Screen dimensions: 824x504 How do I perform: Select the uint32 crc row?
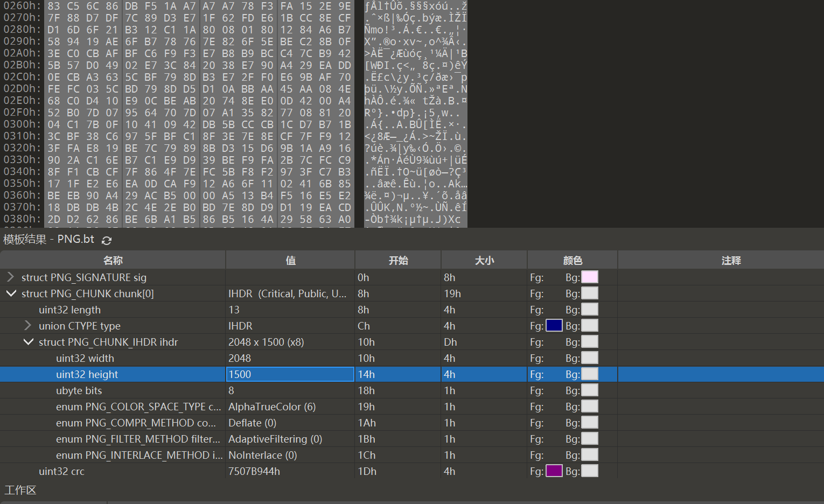click(412, 471)
